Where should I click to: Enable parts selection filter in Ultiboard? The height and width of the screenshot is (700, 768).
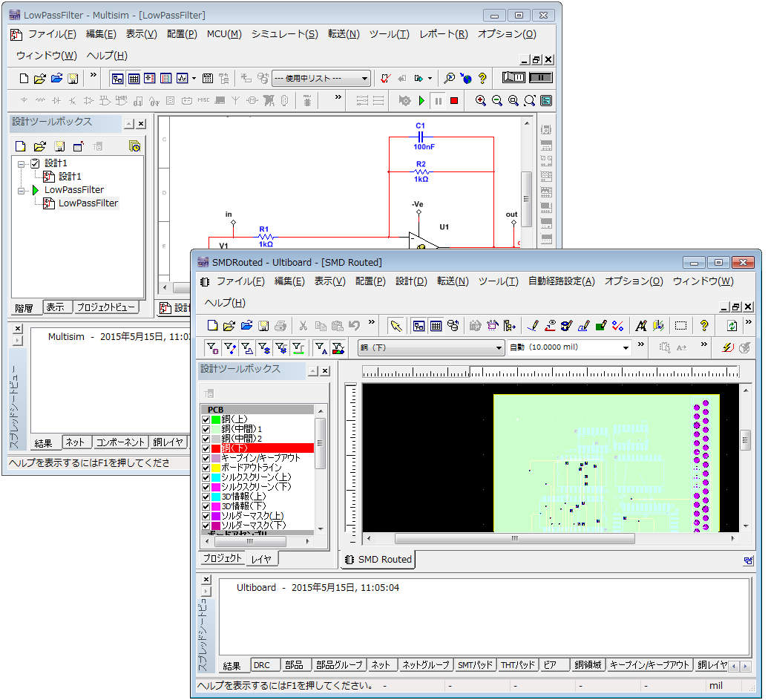[x=212, y=348]
